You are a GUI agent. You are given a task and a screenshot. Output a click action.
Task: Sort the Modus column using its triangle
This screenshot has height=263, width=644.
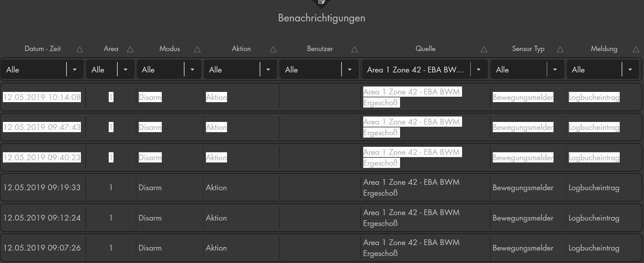click(197, 49)
